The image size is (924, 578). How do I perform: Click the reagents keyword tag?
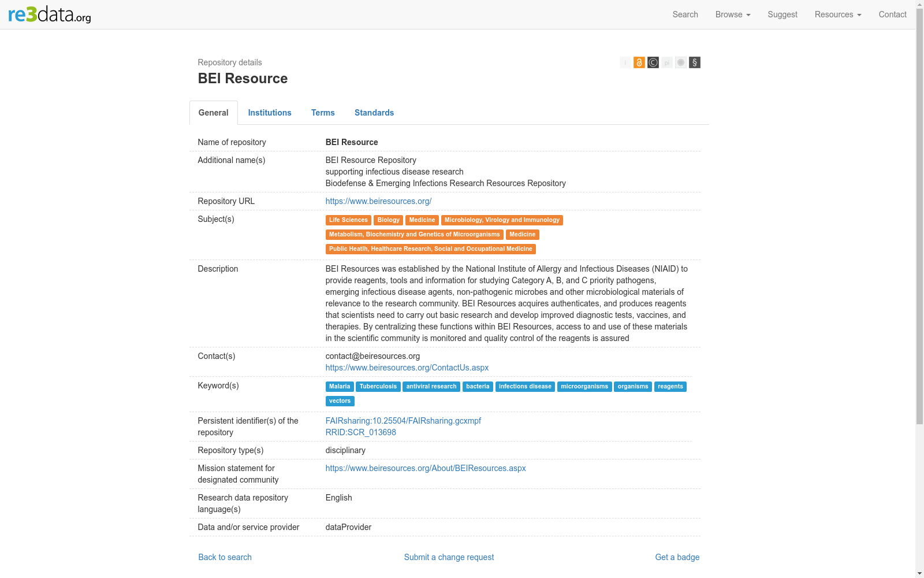pyautogui.click(x=670, y=387)
